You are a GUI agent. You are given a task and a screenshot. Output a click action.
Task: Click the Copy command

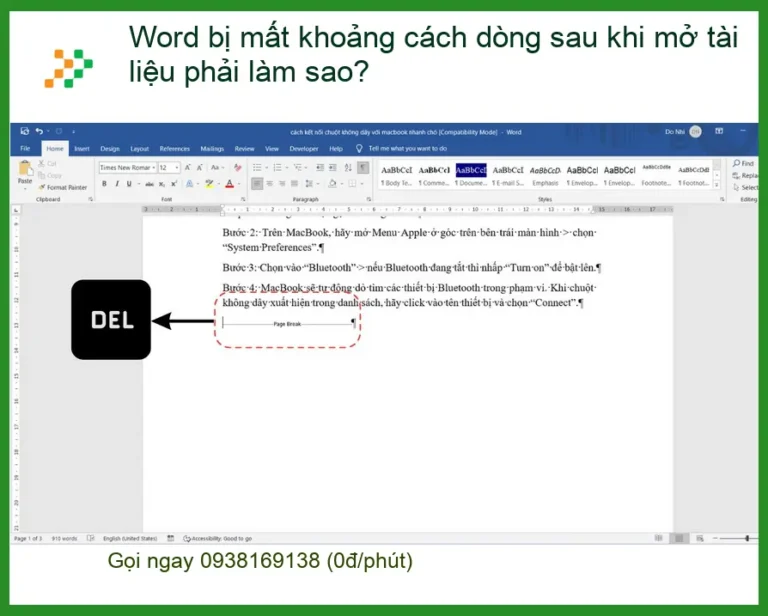pyautogui.click(x=49, y=175)
